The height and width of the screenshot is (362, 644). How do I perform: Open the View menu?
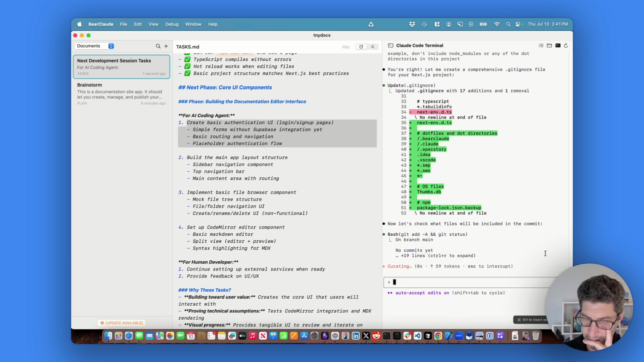153,24
